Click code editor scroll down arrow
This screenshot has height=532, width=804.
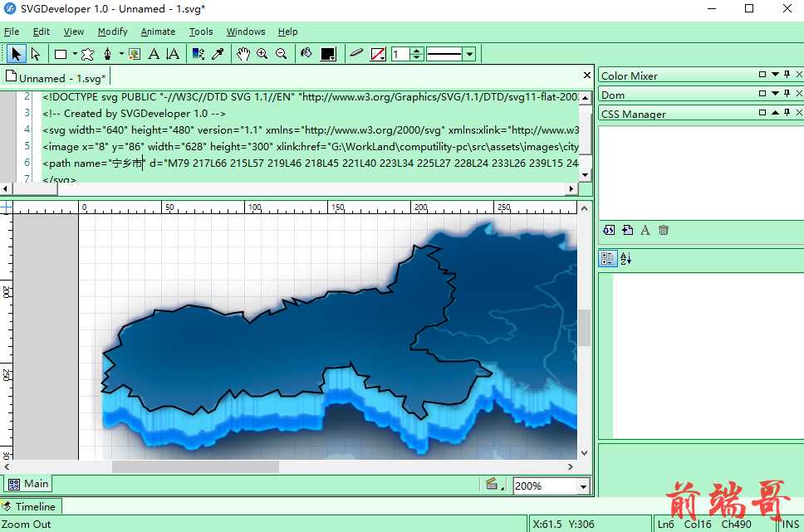point(586,175)
